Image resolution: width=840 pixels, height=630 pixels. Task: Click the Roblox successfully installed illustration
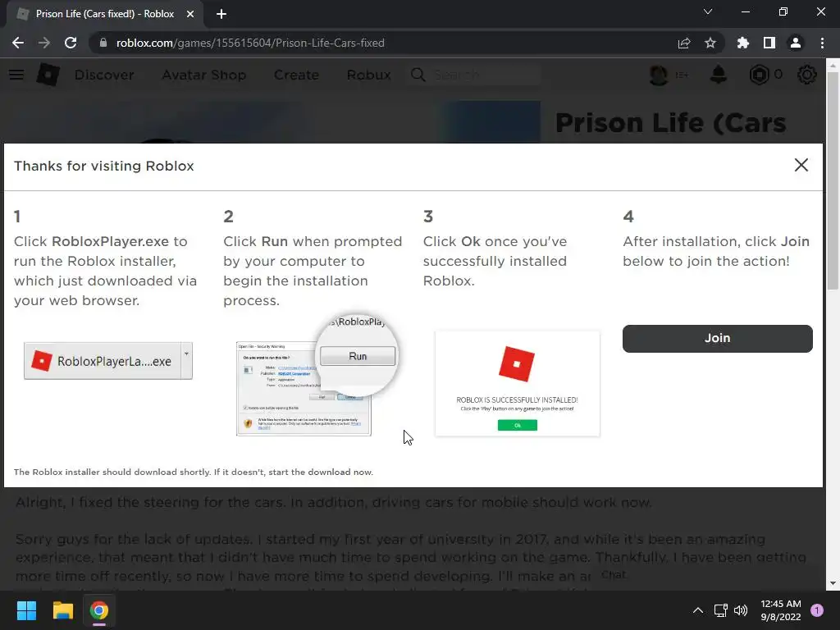pyautogui.click(x=518, y=384)
